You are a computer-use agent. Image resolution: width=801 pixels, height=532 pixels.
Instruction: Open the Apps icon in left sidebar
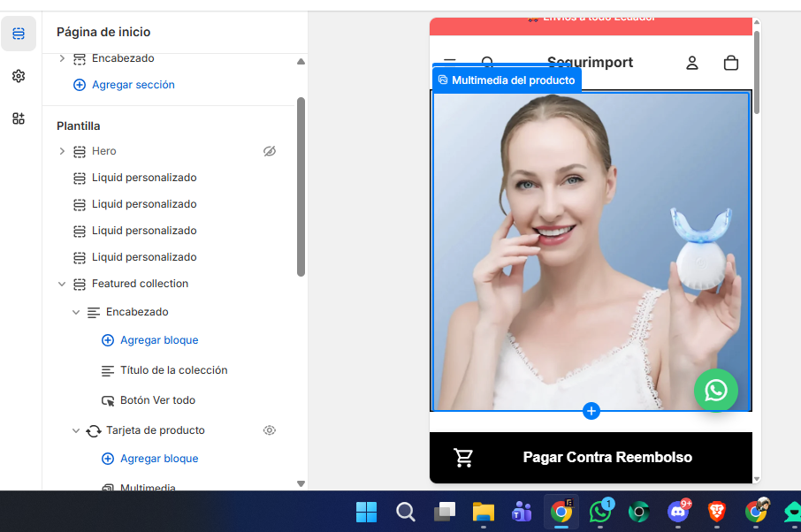pos(19,118)
